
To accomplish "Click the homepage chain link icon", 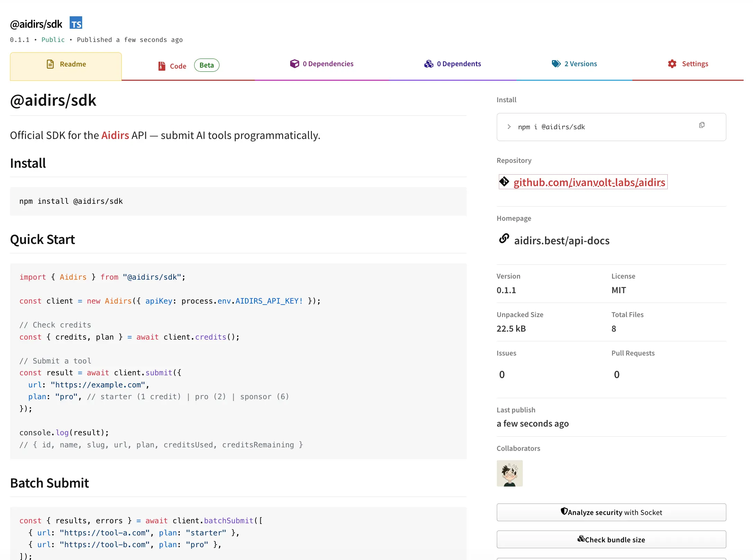I will click(x=504, y=238).
